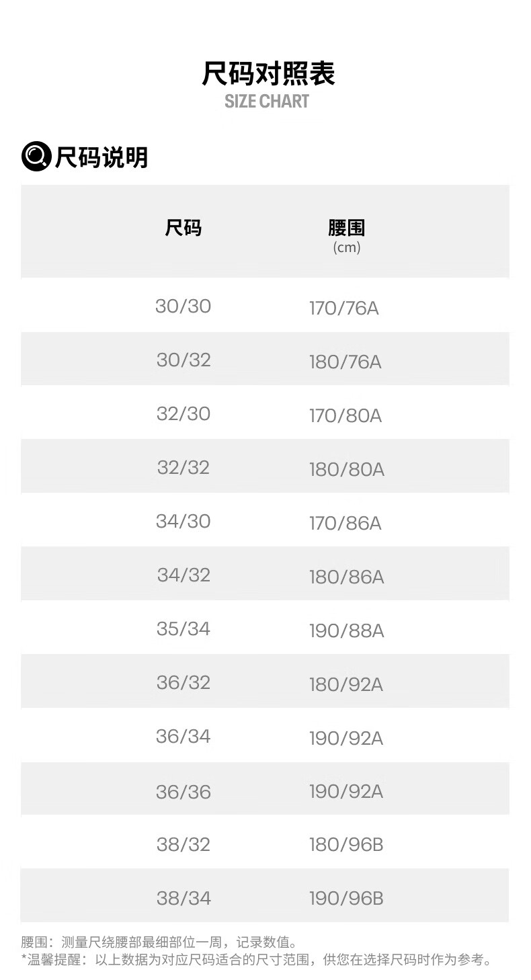Select size cell 36/34
This screenshot has height=980, width=531.
click(183, 736)
